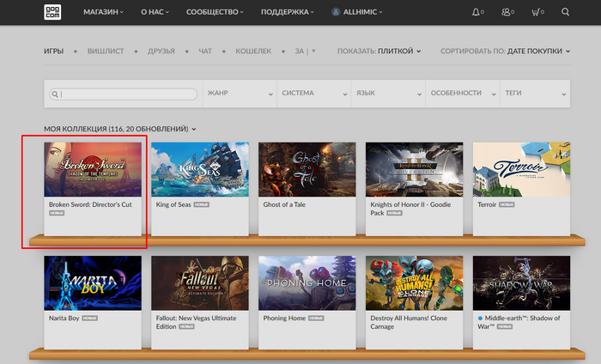Open the shopping cart icon
The image size is (601, 364).
pyautogui.click(x=537, y=12)
